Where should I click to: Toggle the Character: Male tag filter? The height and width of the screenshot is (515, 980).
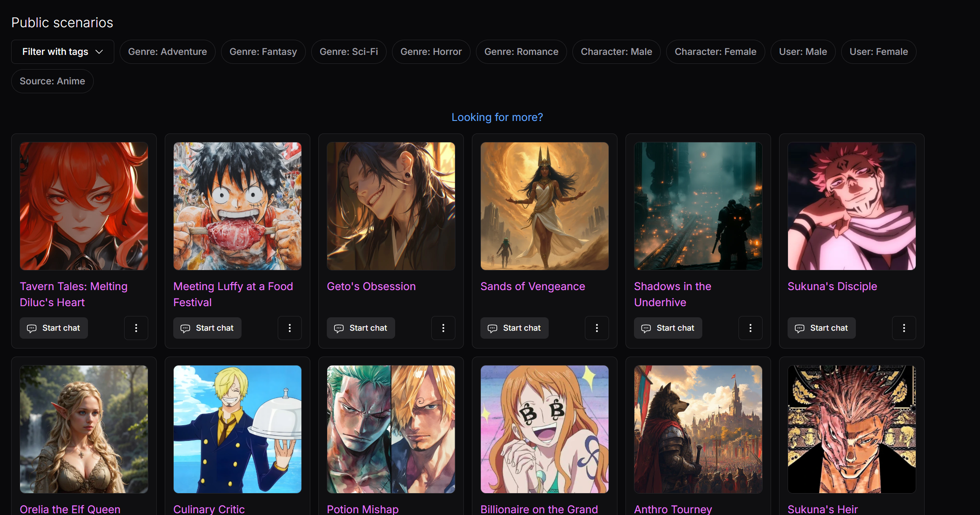(x=616, y=52)
